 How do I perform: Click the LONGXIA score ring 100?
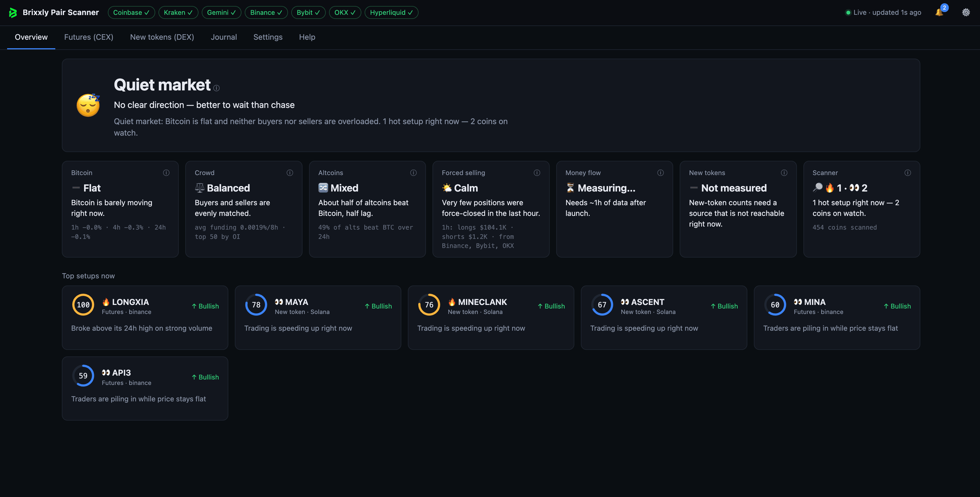click(x=83, y=305)
